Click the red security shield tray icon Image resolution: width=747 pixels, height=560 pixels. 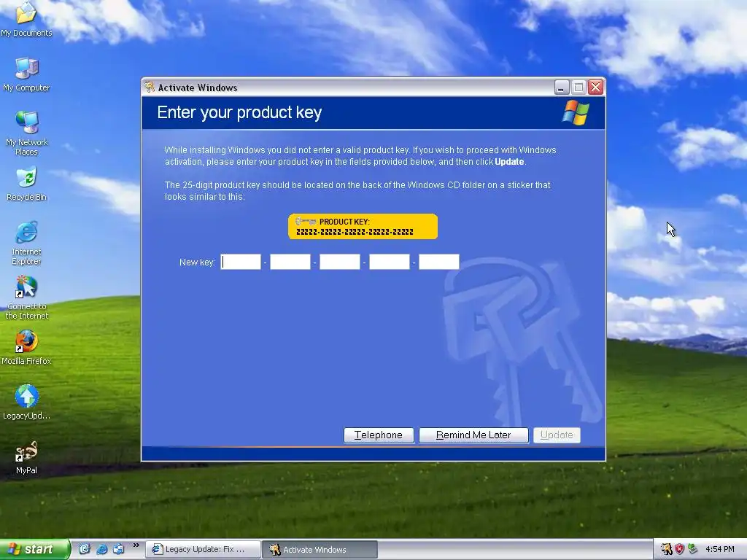click(x=679, y=549)
